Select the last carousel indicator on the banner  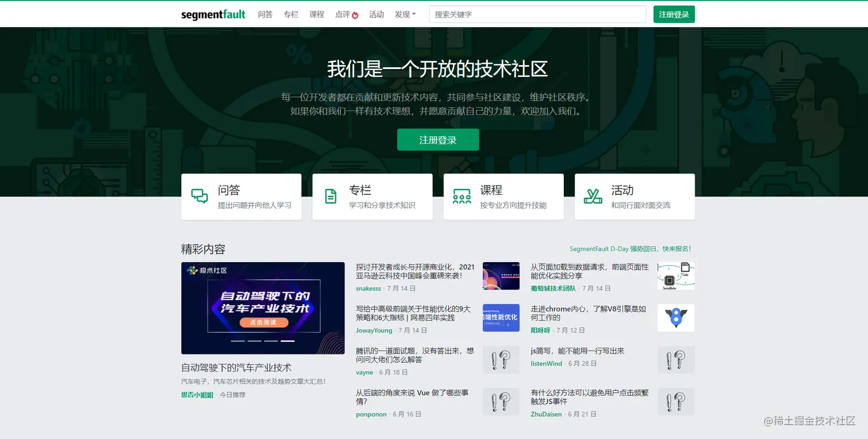click(288, 341)
